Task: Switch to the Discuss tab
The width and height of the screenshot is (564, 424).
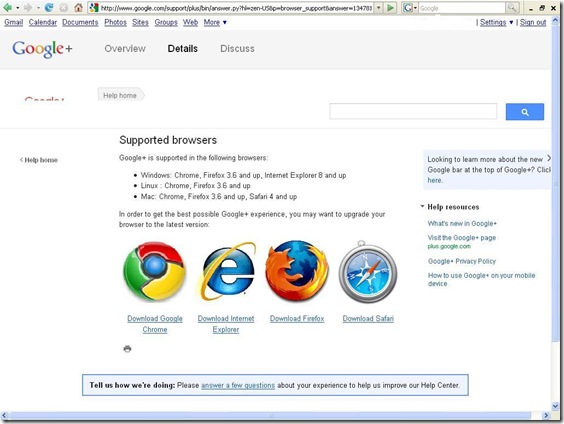Action: coord(237,49)
